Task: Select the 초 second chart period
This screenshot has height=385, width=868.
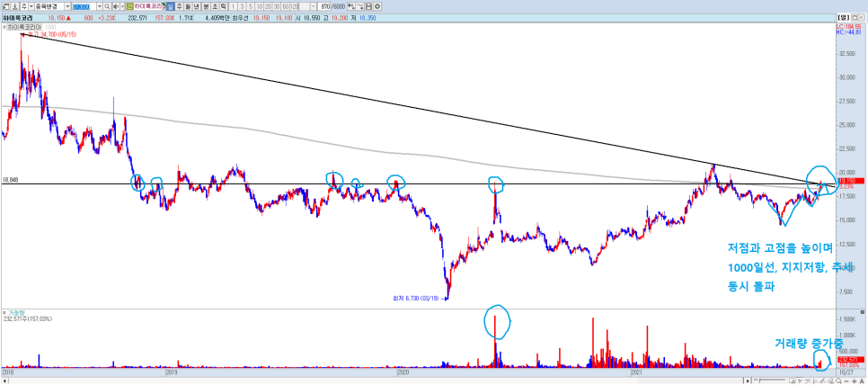Action: point(215,6)
